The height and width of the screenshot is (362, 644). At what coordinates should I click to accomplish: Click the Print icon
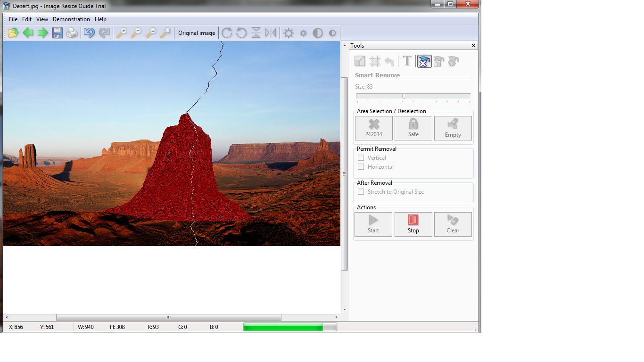(72, 33)
